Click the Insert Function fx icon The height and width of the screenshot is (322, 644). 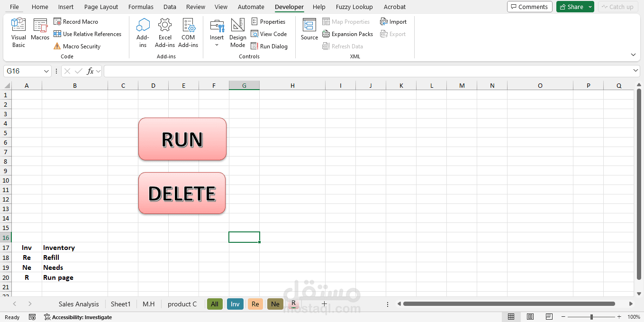click(90, 71)
